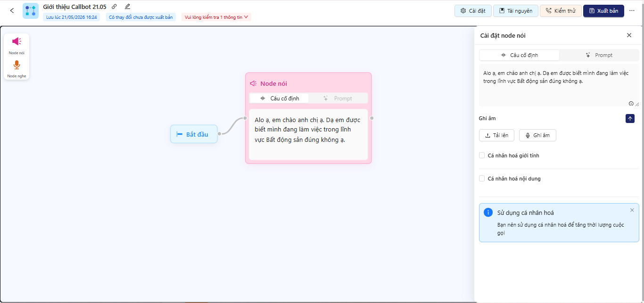Add a Node nói megaphone from the palette
The width and height of the screenshot is (644, 303).
coord(17,41)
